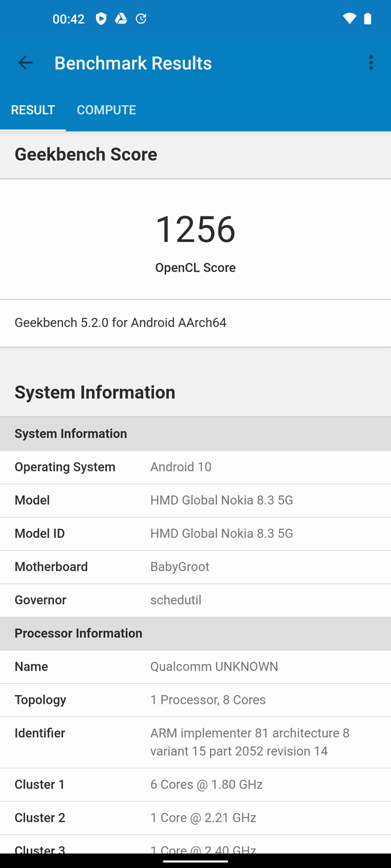Screen dimensions: 391x868
Task: Tap the status bar clock showing 00:42
Action: [x=68, y=19]
